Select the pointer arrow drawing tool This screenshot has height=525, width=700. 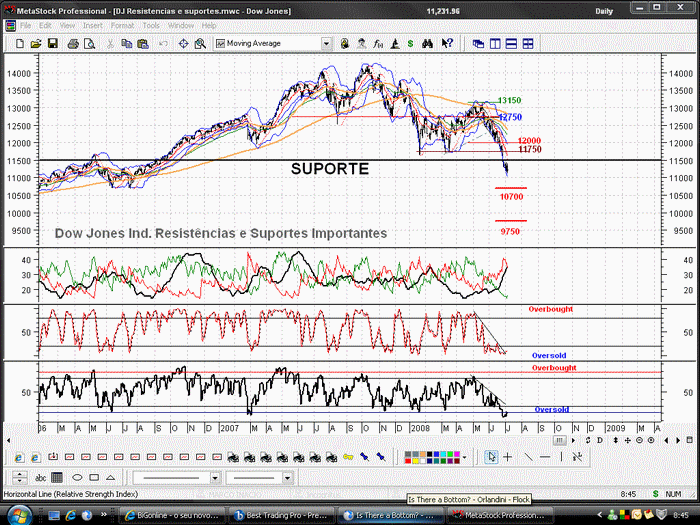[492, 457]
